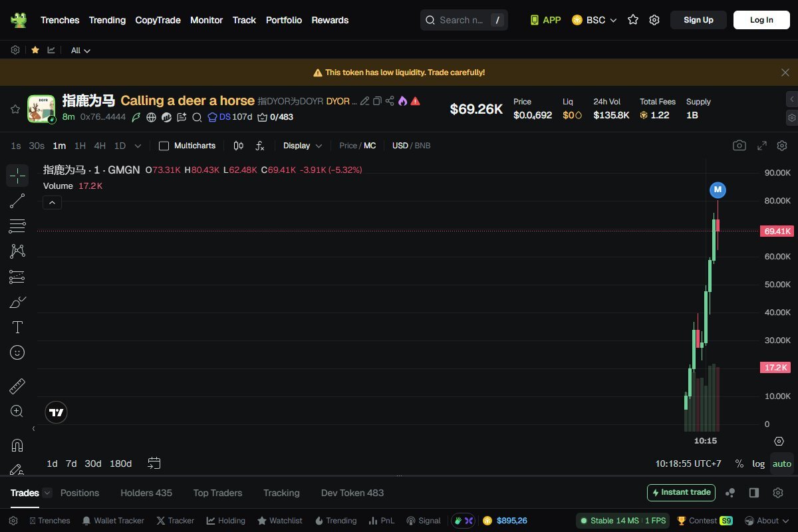Screen dimensions: 798x532
Task: Click the Sign Up button
Action: (698, 20)
